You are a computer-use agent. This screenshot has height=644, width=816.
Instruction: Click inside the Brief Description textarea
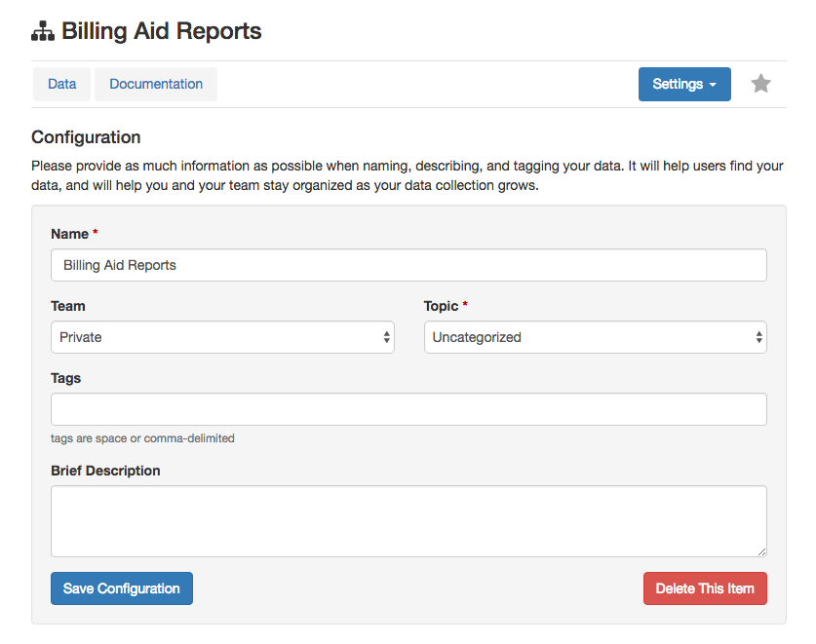408,521
